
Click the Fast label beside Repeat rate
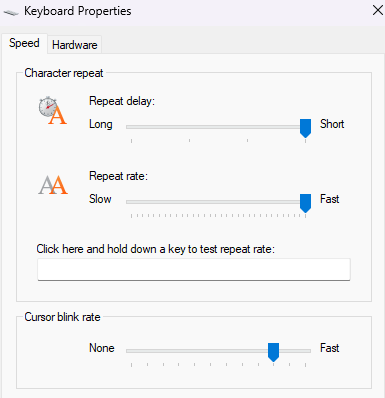coord(329,199)
